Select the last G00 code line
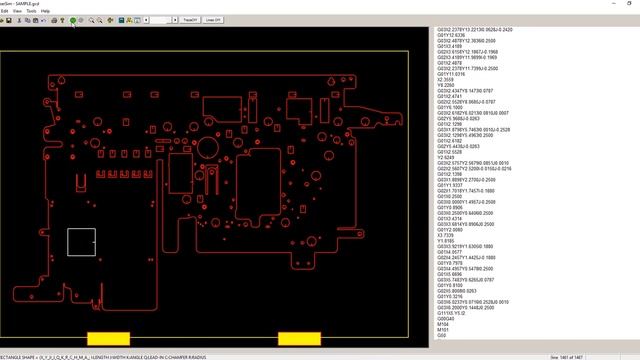640x360 pixels. 442,336
